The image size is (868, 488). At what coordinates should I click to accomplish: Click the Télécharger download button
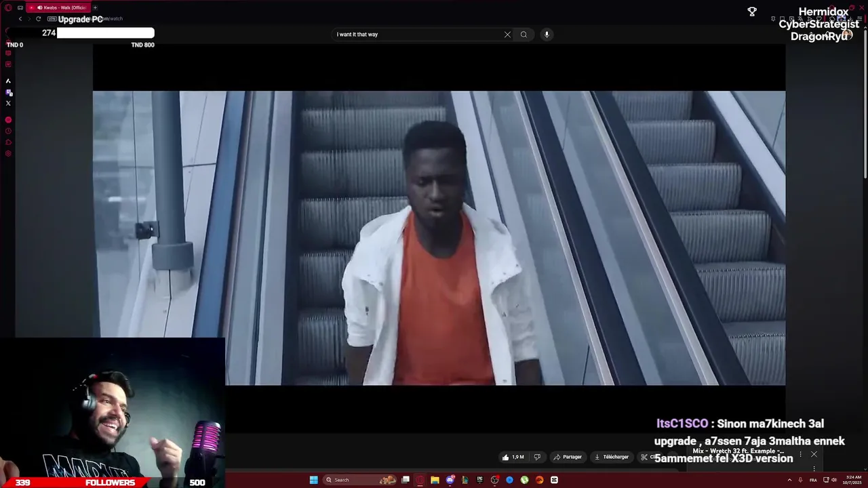[612, 457]
